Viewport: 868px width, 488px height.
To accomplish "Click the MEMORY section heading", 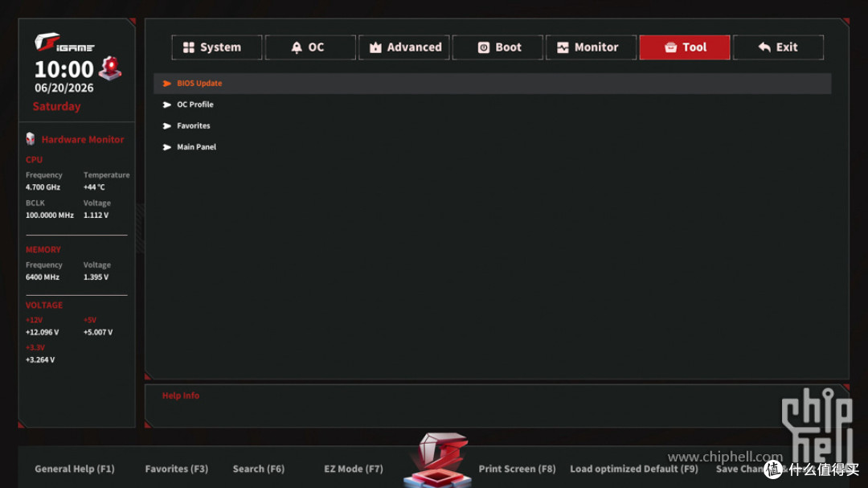I will pos(43,250).
